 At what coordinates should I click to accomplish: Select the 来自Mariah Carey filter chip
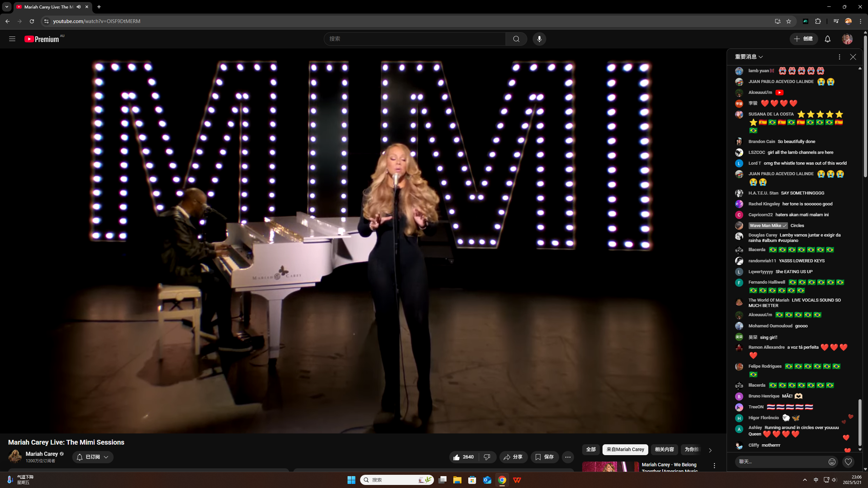(x=625, y=449)
